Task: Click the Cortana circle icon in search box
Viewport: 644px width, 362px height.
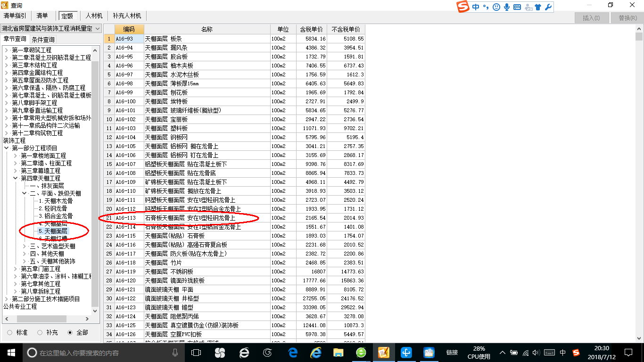Action: tap(32, 353)
